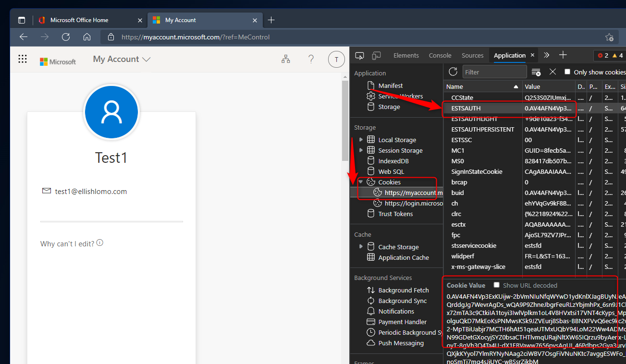The image size is (626, 364).
Task: Activate the DevTools inspect element tool
Action: coord(359,55)
